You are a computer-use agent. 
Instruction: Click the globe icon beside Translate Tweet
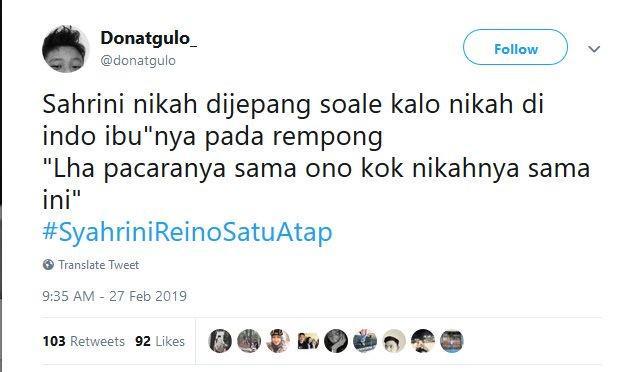[x=48, y=265]
